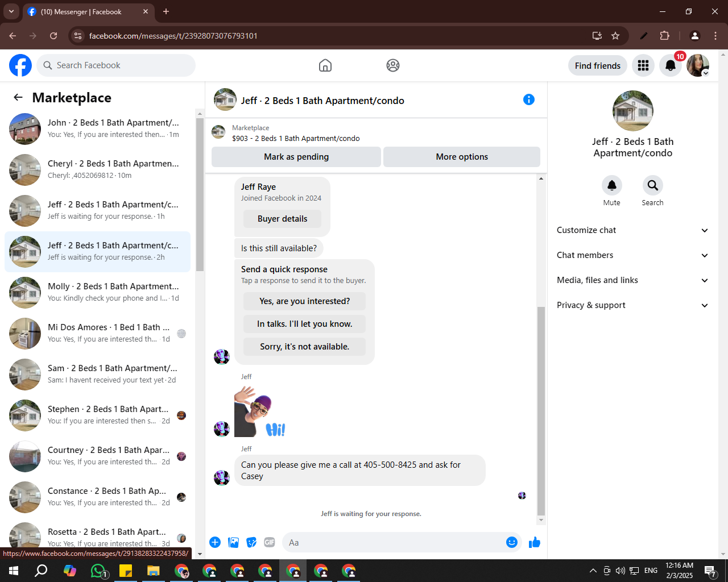This screenshot has height=582, width=728.
Task: View Buyer details for Jeff Raye
Action: click(282, 219)
